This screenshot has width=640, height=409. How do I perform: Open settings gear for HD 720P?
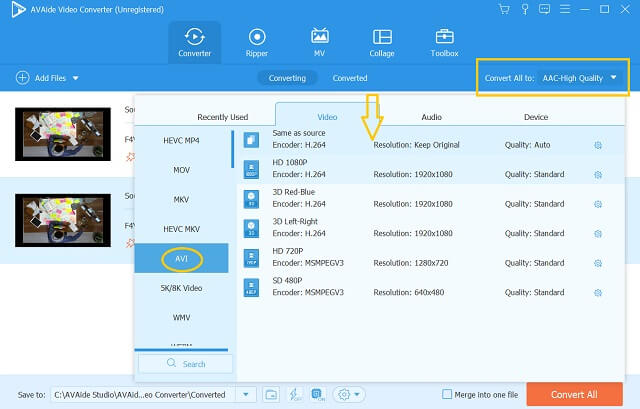pos(598,263)
